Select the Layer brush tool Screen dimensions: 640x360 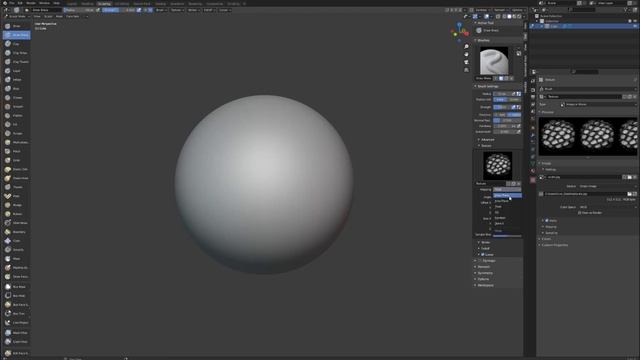(x=16, y=71)
